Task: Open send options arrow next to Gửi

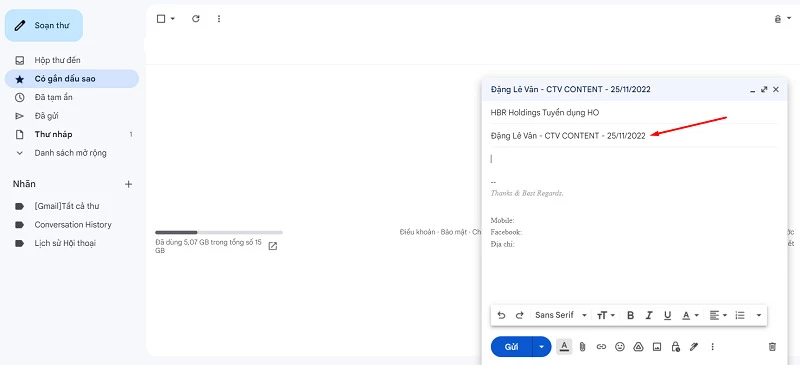Action: [x=542, y=347]
